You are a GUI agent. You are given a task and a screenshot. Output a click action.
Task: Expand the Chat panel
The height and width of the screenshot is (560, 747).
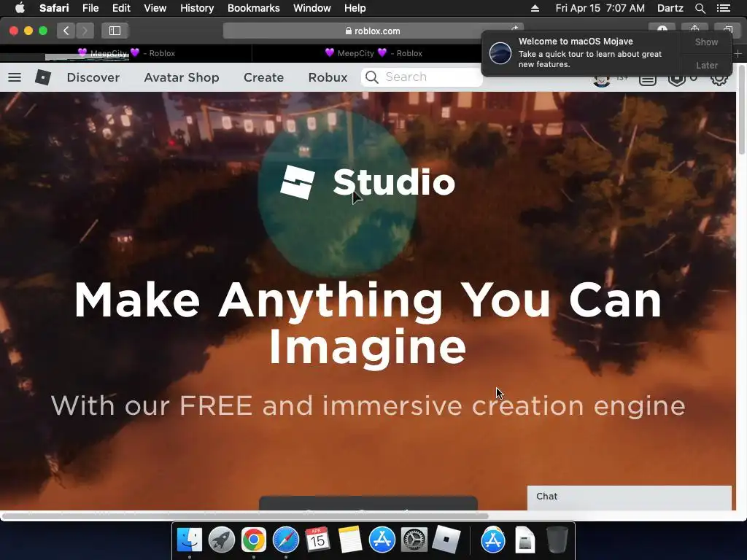[629, 497]
